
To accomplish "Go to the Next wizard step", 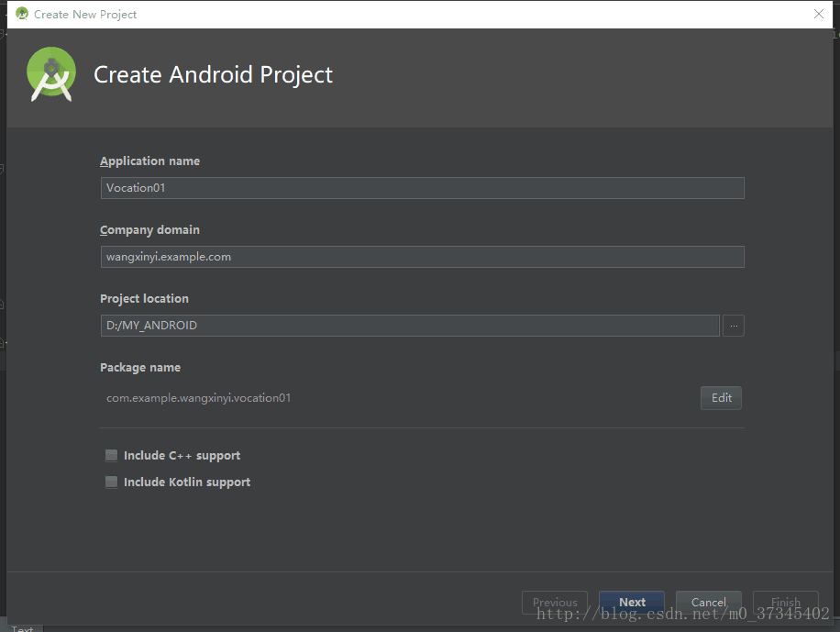I will (632, 603).
